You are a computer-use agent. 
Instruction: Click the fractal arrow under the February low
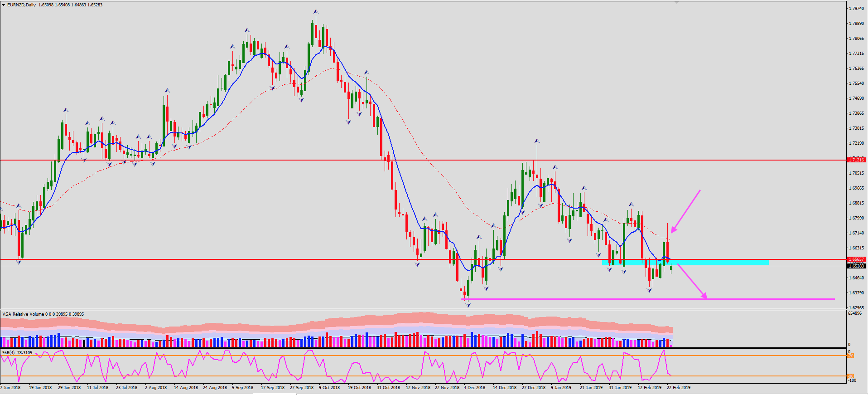(x=650, y=290)
